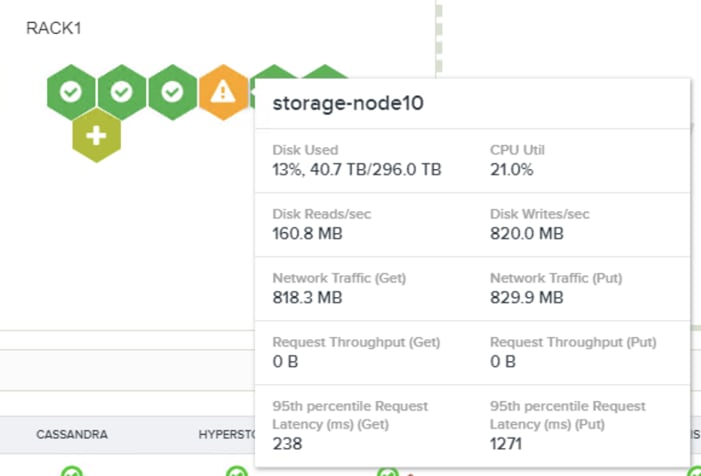The height and width of the screenshot is (476, 701).
Task: Click the RACK1 label
Action: [54, 28]
